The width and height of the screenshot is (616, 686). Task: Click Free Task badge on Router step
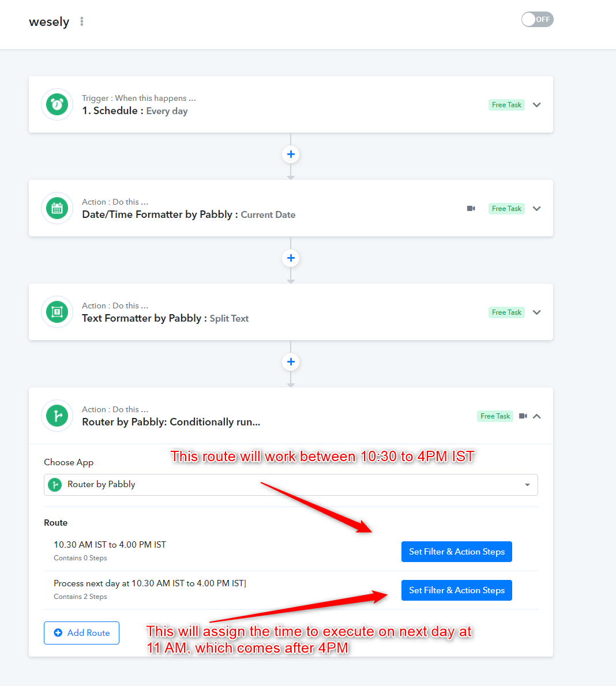pos(495,416)
